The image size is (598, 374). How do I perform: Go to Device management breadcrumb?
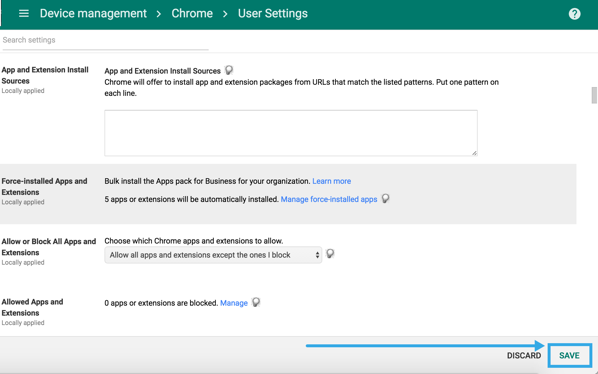[93, 14]
